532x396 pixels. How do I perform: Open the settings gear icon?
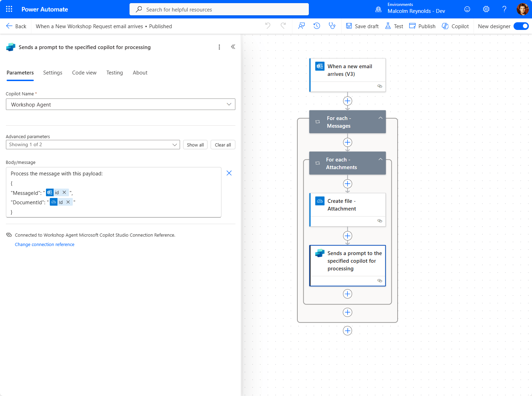(x=486, y=9)
